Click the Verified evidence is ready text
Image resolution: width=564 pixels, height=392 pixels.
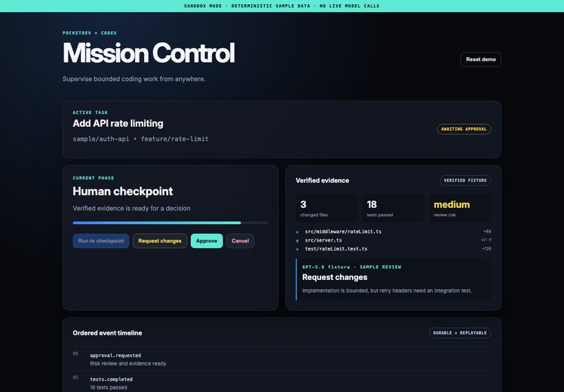132,208
